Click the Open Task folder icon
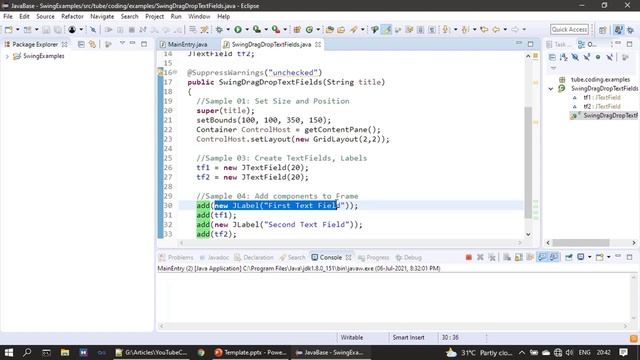640x360 pixels. [341, 29]
